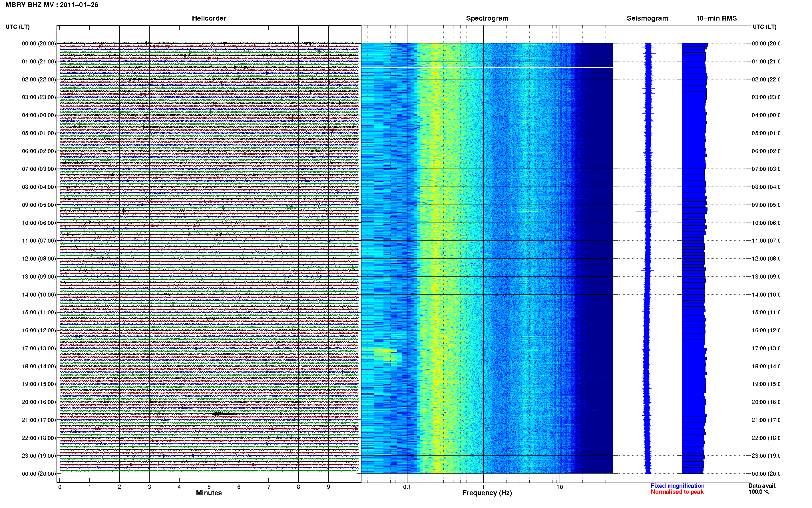
Task: Select the left 12:00 (08:00) time label
Action: [x=39, y=259]
